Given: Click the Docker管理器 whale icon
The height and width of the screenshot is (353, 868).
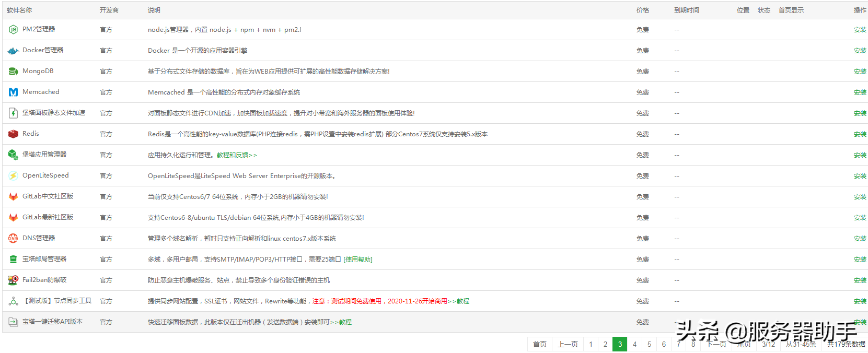Looking at the screenshot, I should pos(13,51).
